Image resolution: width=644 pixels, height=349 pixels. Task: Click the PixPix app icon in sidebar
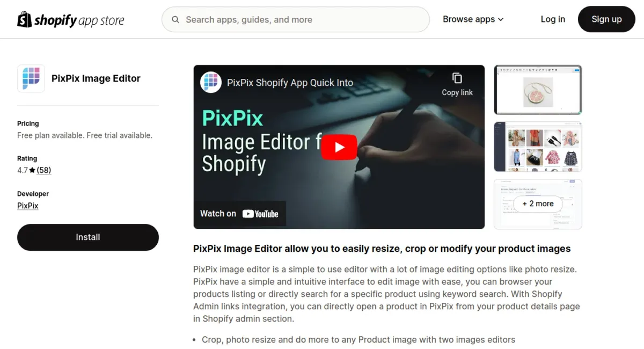point(31,78)
